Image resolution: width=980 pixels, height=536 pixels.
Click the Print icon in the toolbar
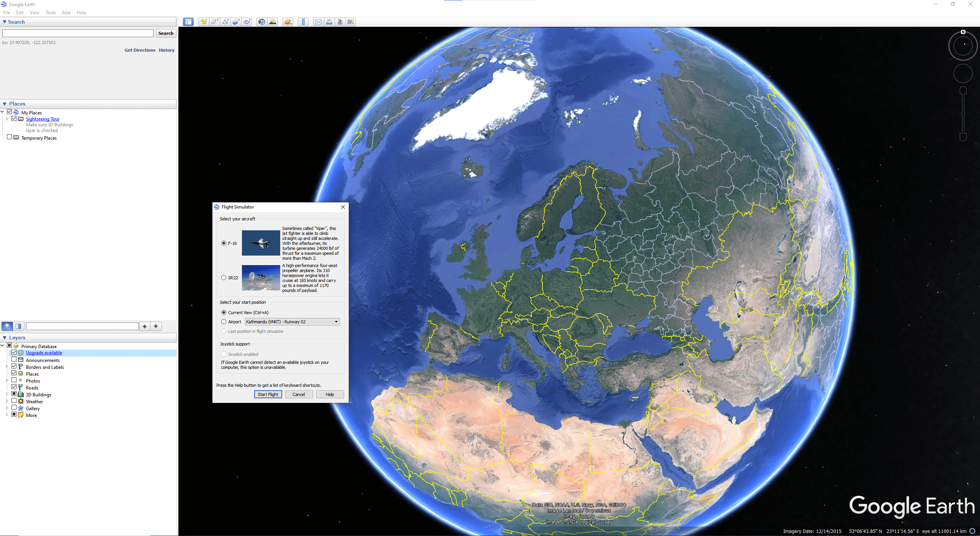329,22
